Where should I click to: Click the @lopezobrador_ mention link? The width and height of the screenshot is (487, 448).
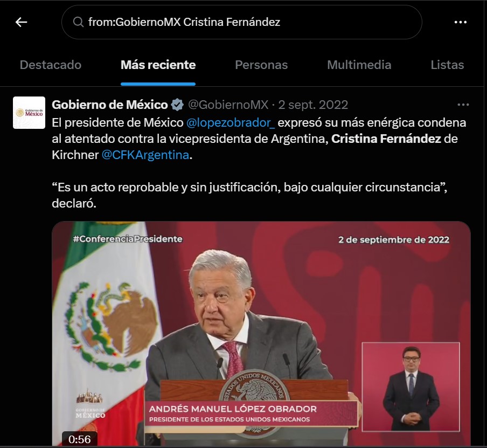click(231, 122)
